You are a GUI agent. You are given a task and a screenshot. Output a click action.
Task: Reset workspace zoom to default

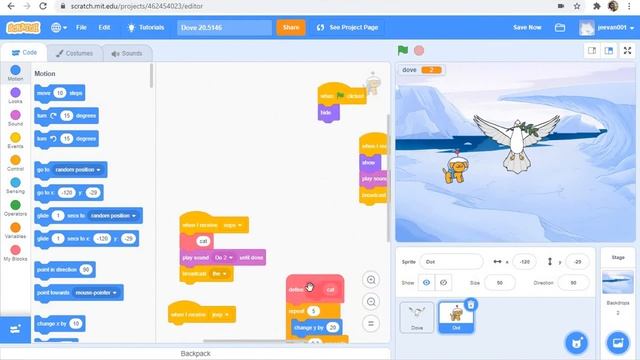point(371,324)
